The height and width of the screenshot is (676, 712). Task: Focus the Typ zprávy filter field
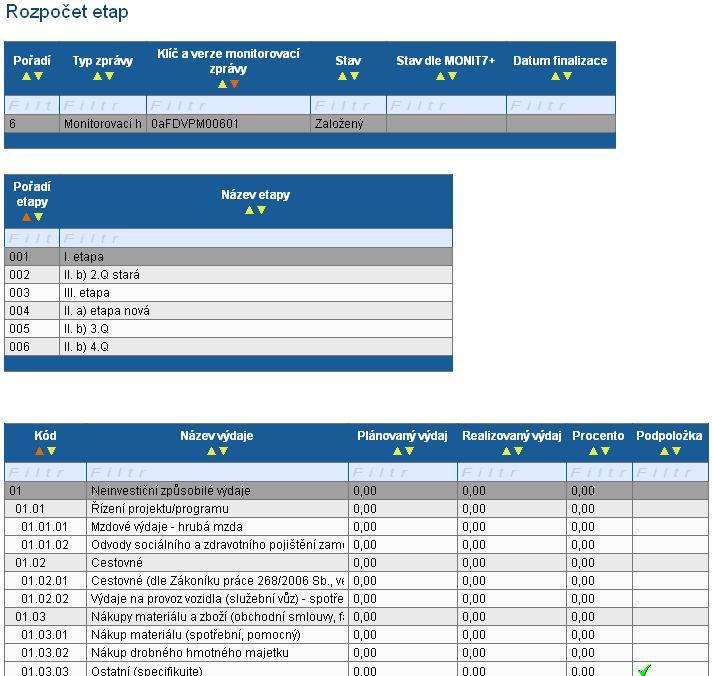pyautogui.click(x=103, y=105)
